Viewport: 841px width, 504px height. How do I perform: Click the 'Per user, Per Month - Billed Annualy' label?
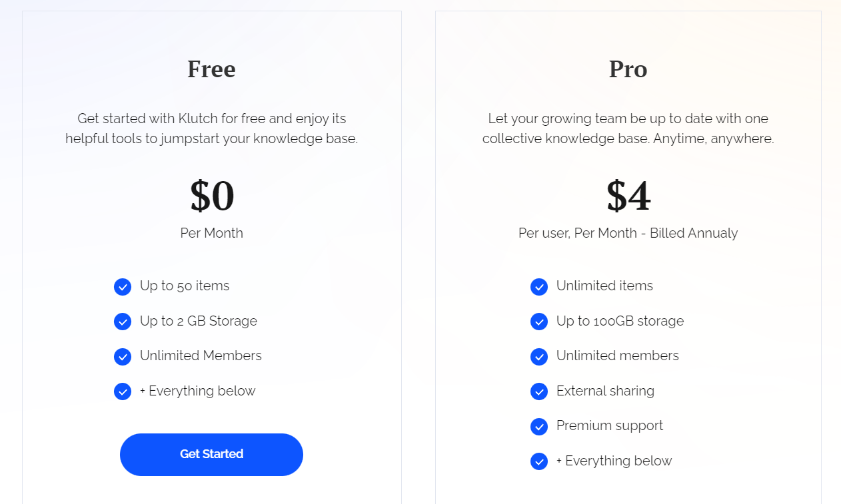coord(628,233)
